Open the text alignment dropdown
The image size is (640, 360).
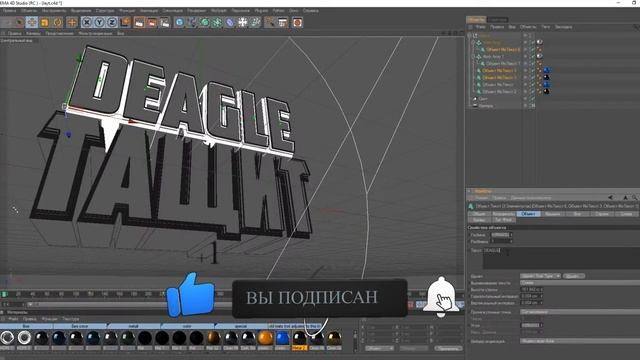click(x=580, y=283)
